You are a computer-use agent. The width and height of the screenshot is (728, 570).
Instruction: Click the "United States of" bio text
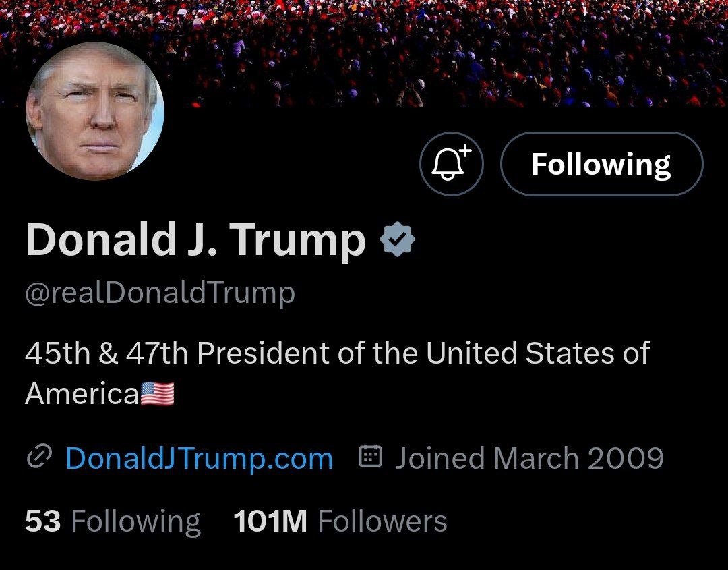[538, 353]
